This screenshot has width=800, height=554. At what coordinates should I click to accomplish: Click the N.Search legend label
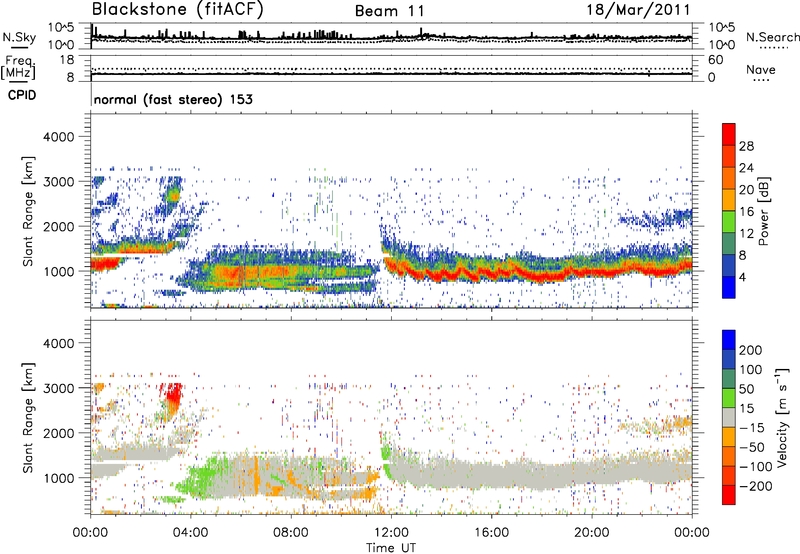pyautogui.click(x=772, y=37)
